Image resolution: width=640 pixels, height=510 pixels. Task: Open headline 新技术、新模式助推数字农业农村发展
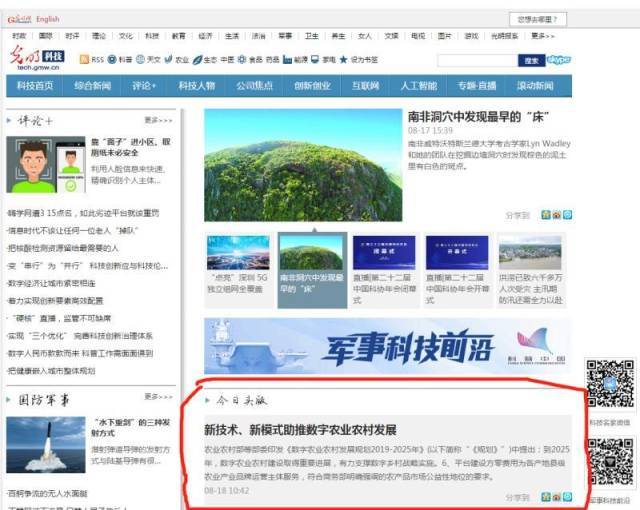coord(300,429)
